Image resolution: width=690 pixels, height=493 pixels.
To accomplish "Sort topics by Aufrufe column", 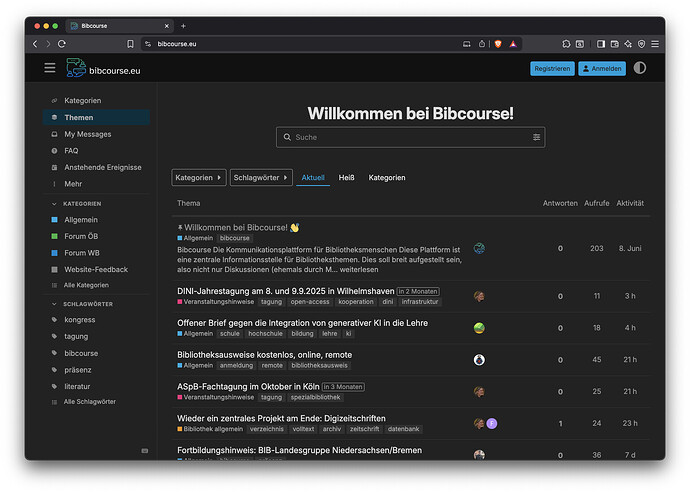I will click(x=596, y=203).
